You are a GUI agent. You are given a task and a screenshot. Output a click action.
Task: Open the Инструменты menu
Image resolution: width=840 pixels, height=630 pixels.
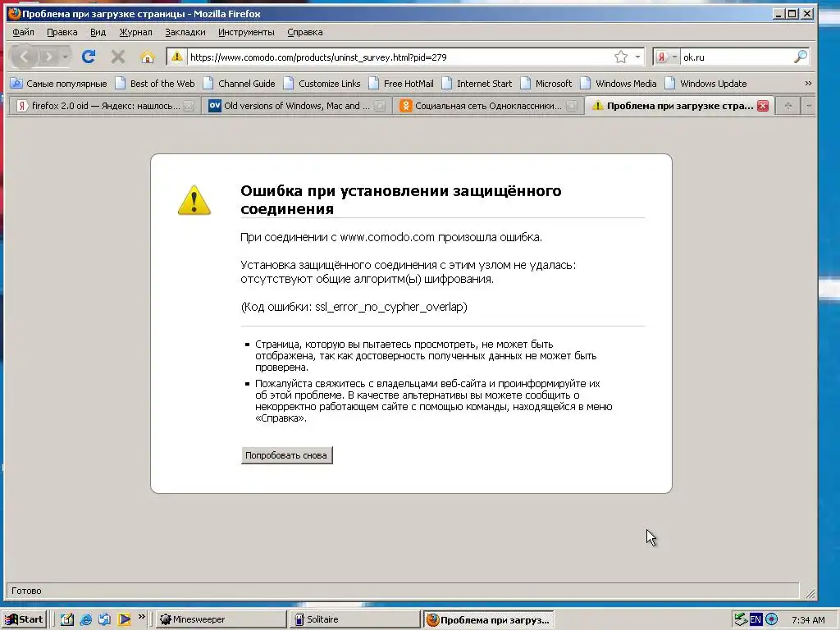[x=246, y=32]
